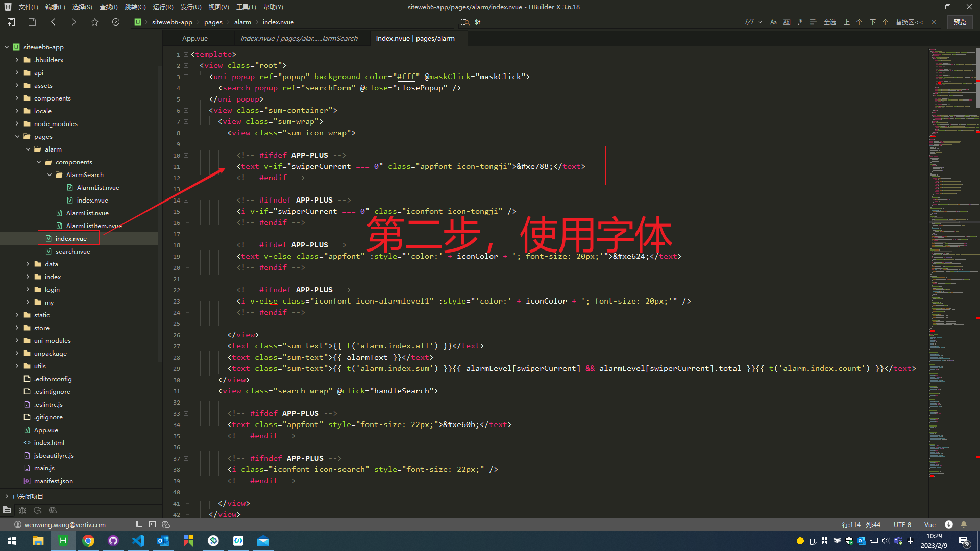Toggle the lines filter option in find bar
Image resolution: width=980 pixels, height=551 pixels.
tap(813, 22)
